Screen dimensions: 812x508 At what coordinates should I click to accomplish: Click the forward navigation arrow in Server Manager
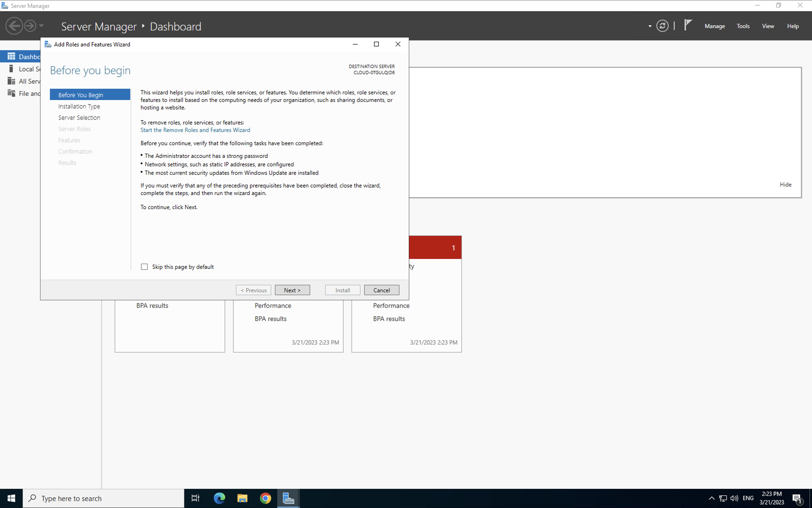[x=30, y=26]
